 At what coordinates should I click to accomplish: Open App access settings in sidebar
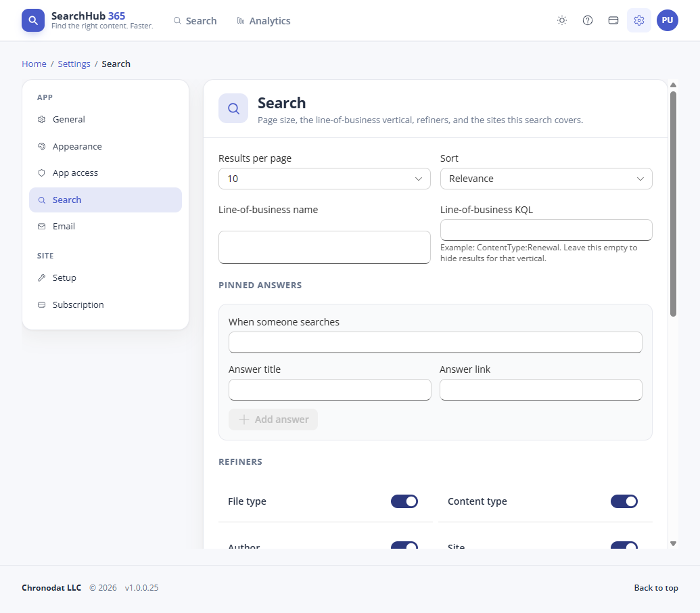(x=106, y=173)
